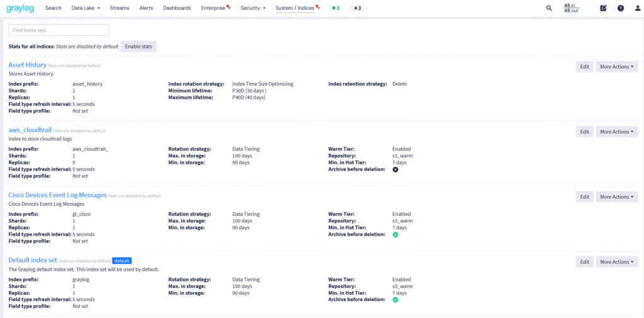The width and height of the screenshot is (644, 318).
Task: Click the P40D (40 days) maximum lifetime
Action: click(x=249, y=98)
